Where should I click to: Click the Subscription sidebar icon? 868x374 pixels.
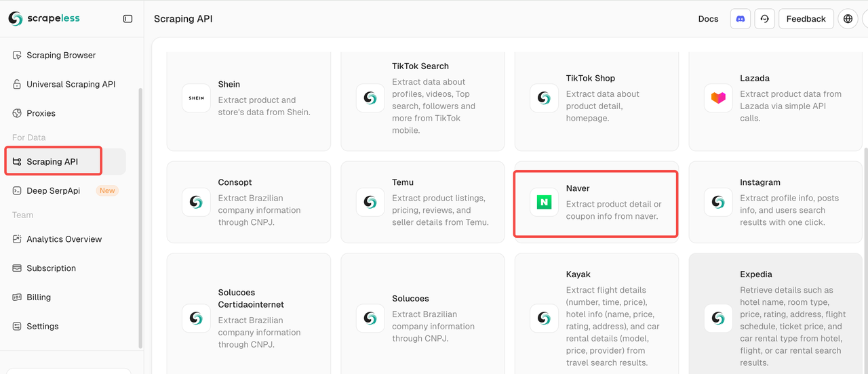tap(17, 268)
